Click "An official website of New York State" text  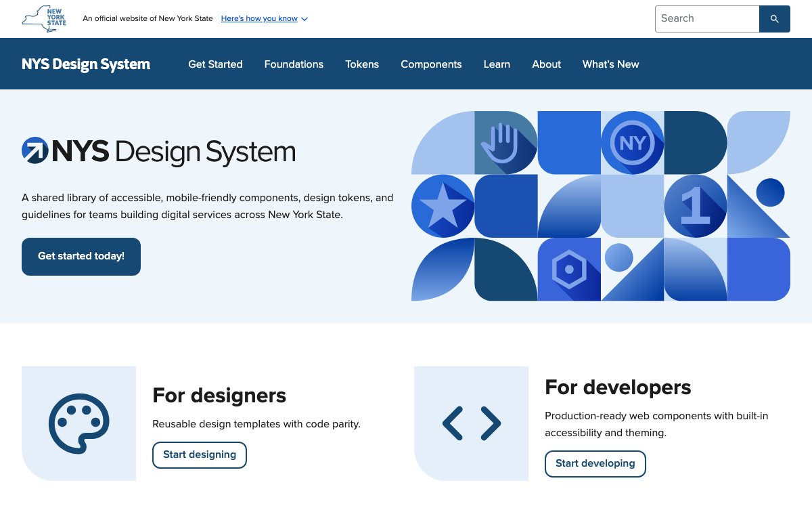point(148,19)
